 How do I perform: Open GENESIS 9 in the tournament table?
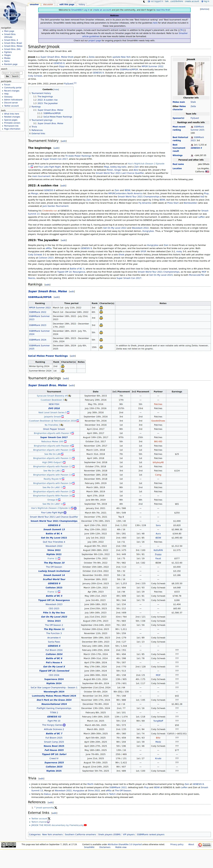click(54, 583)
